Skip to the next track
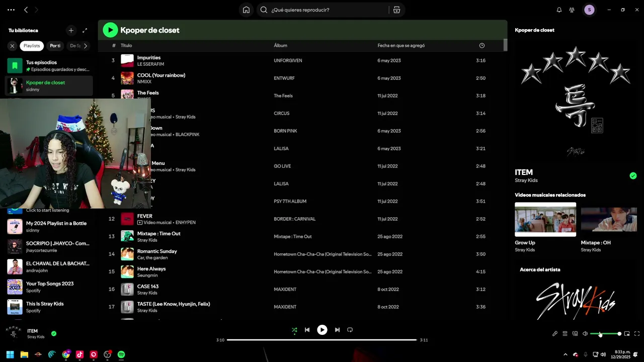This screenshot has width=644, height=362. pyautogui.click(x=337, y=330)
